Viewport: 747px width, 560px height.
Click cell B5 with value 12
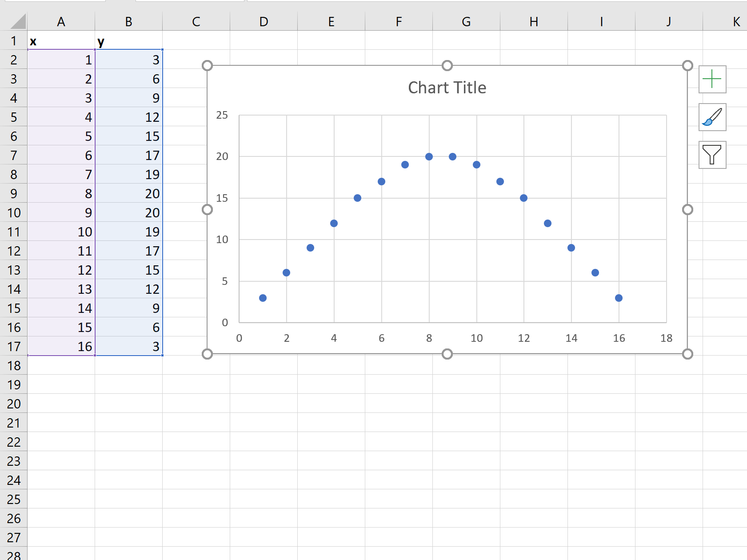coord(129,117)
